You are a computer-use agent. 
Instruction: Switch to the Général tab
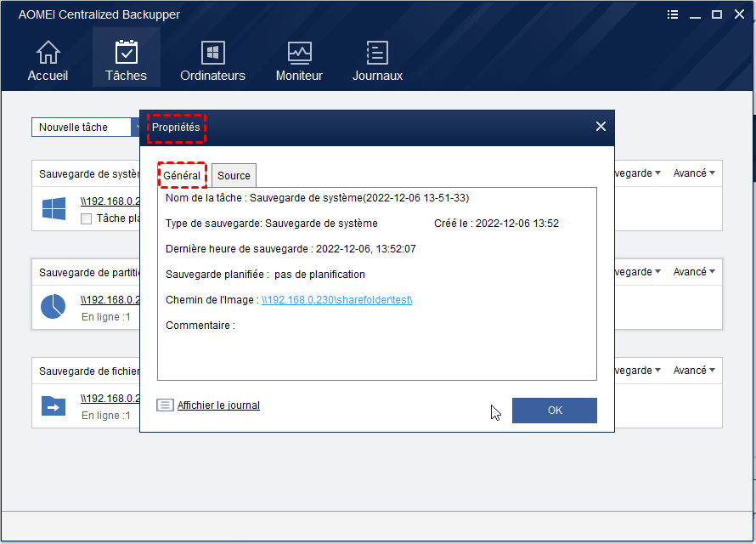tap(182, 176)
